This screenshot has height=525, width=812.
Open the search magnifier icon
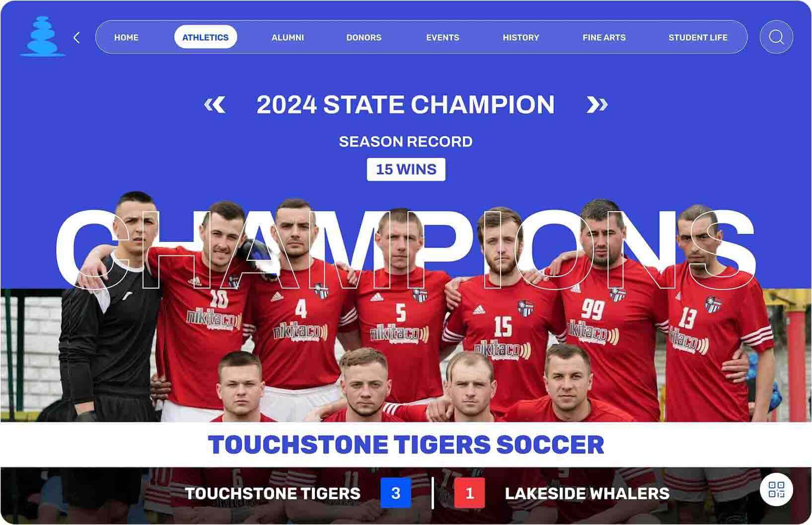pos(776,37)
